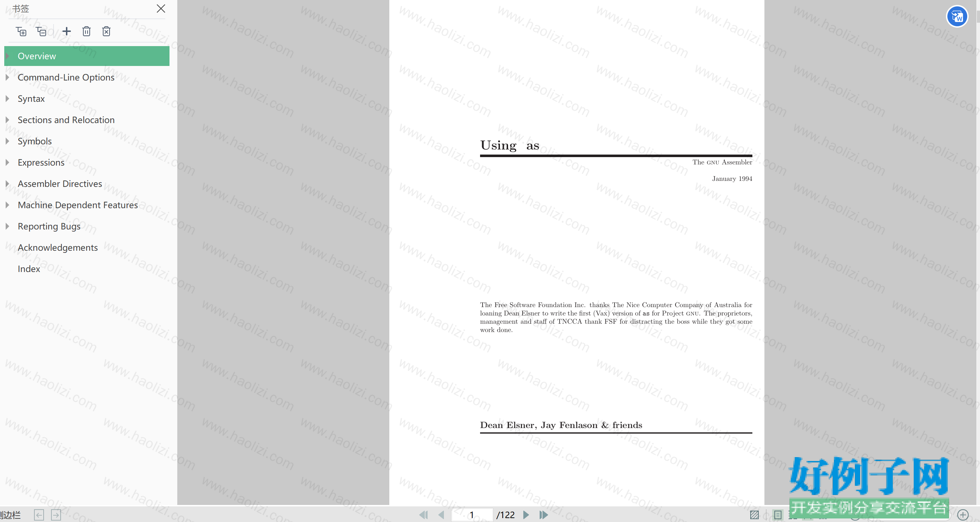
Task: Open the Acknowledgements bookmark
Action: pyautogui.click(x=57, y=248)
